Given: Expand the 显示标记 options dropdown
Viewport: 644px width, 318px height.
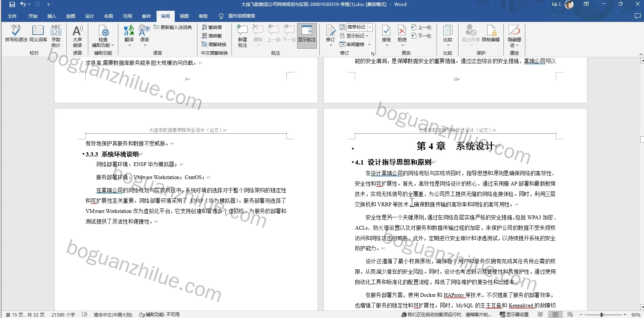Looking at the screenshot, I should pos(354,36).
